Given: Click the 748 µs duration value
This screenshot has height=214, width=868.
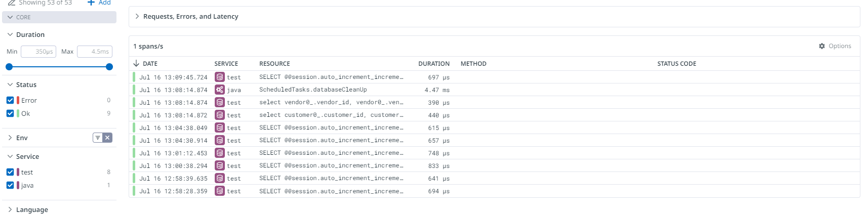Looking at the screenshot, I should point(439,153).
